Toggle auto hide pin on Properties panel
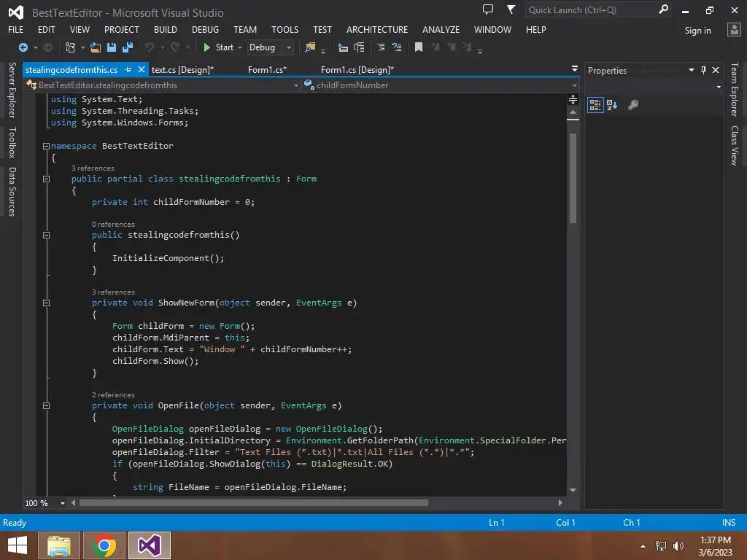The width and height of the screenshot is (747, 560). 703,70
